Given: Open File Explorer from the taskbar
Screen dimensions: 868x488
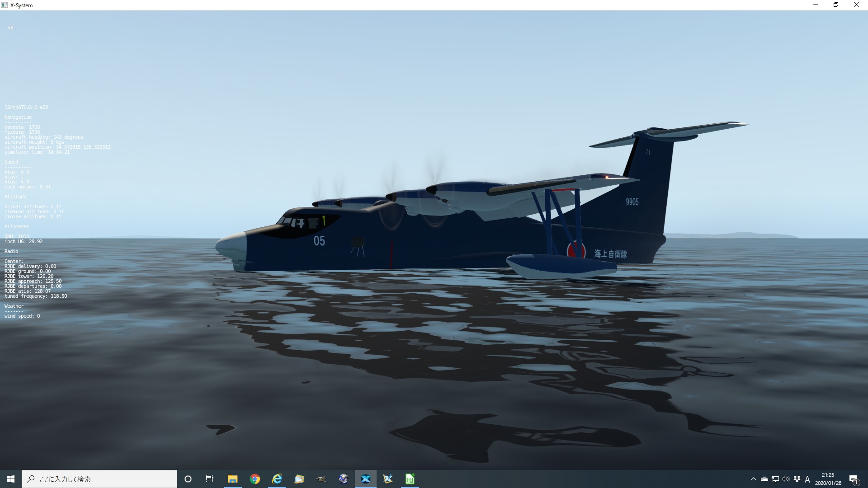Looking at the screenshot, I should point(232,479).
